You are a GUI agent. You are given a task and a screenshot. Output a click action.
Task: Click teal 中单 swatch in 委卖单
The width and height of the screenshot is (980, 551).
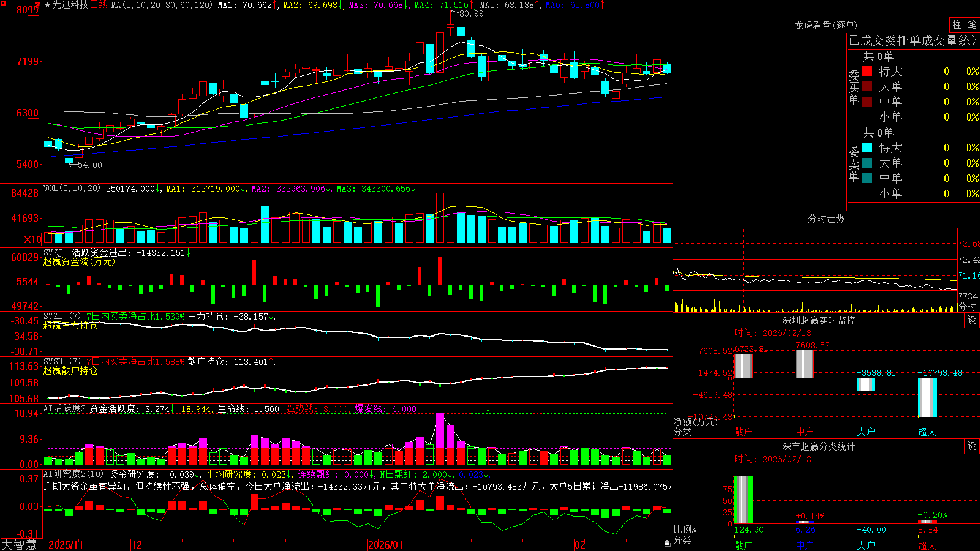coord(867,178)
